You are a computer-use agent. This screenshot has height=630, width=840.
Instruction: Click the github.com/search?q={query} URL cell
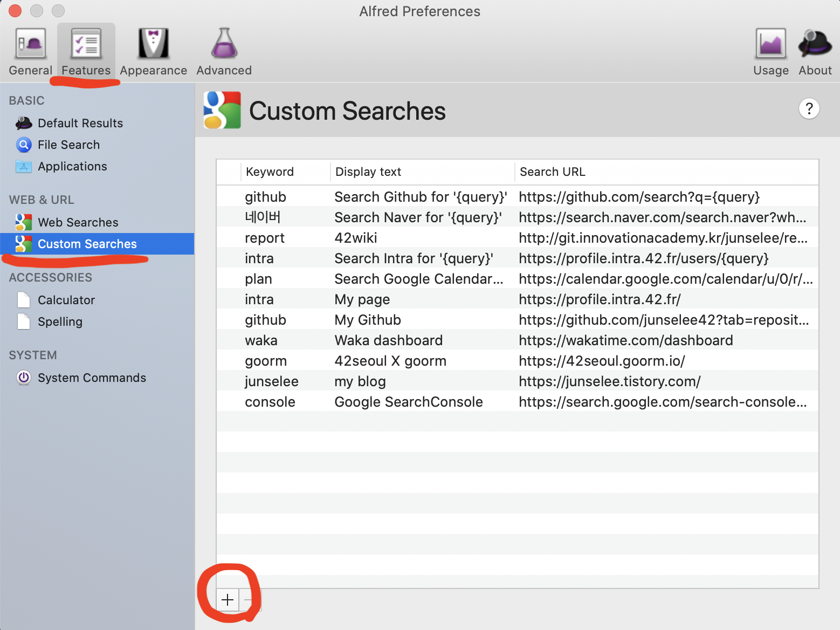coord(639,197)
